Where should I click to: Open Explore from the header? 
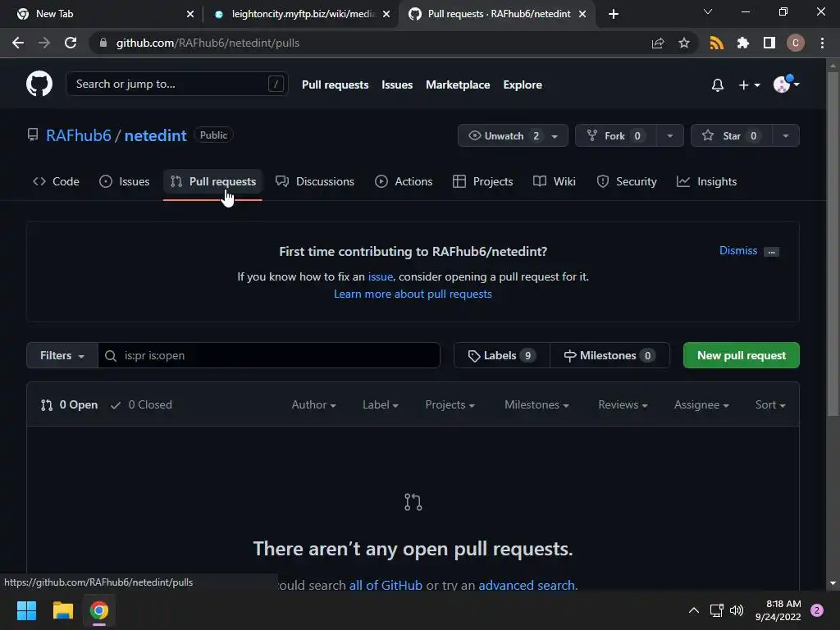[x=523, y=84]
